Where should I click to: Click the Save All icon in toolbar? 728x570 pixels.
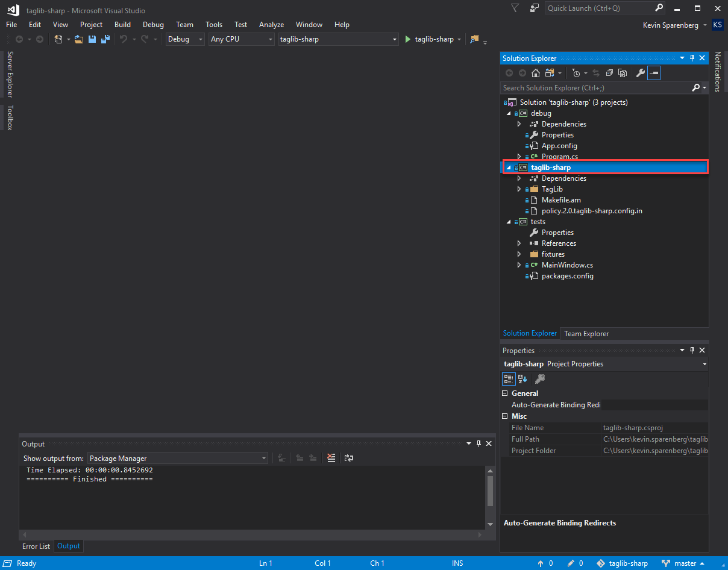click(105, 39)
